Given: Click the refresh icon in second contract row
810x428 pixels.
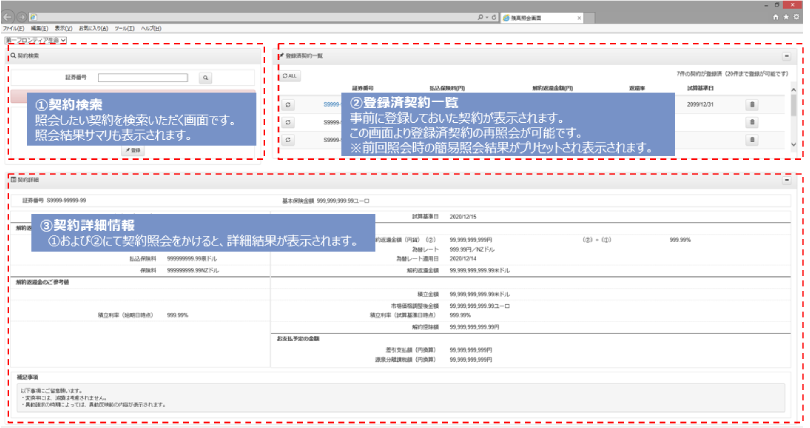Looking at the screenshot, I should point(289,124).
